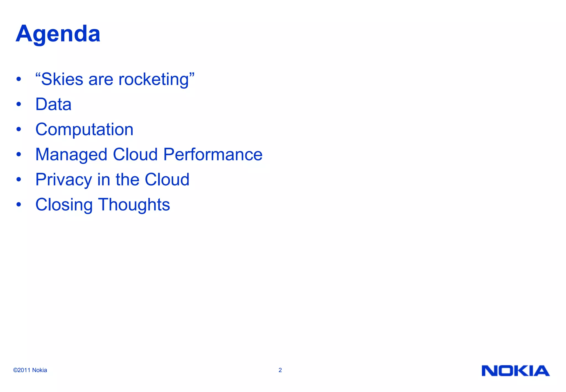Click the "Skies are rocketing" agenda item
The image size is (566, 392).
(115, 80)
